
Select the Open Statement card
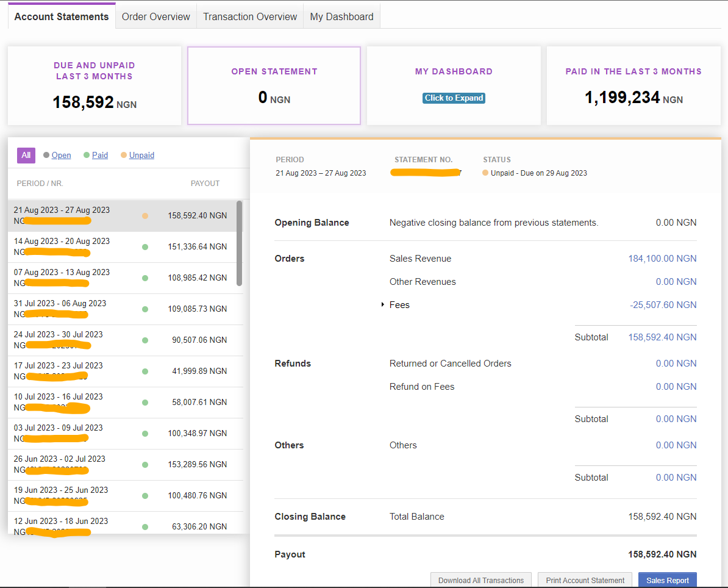(x=274, y=85)
